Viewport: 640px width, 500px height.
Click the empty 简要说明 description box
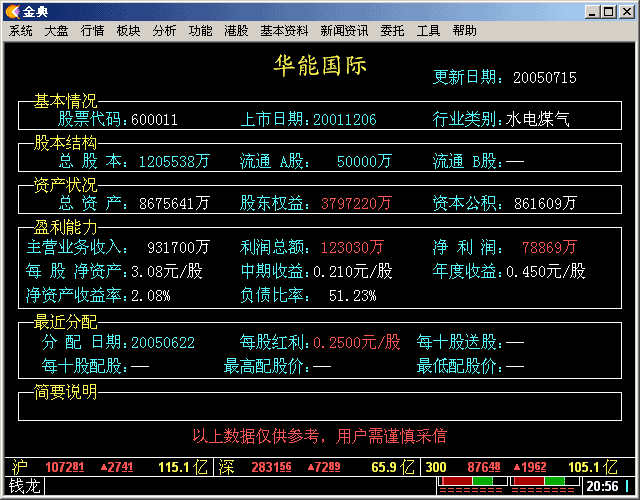(320, 409)
